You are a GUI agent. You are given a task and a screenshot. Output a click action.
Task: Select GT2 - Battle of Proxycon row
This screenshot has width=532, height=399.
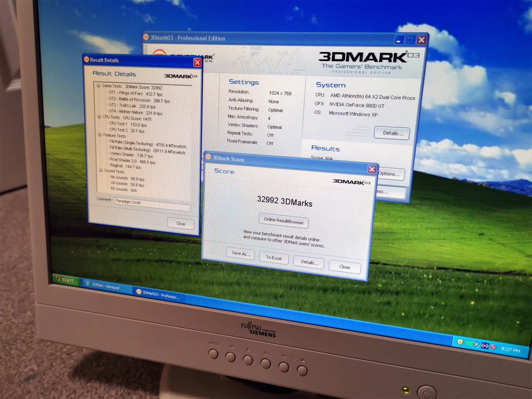(139, 100)
